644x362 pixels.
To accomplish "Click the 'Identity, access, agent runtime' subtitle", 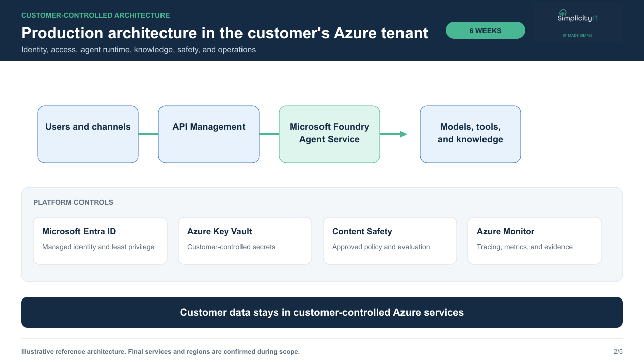I will pos(138,50).
